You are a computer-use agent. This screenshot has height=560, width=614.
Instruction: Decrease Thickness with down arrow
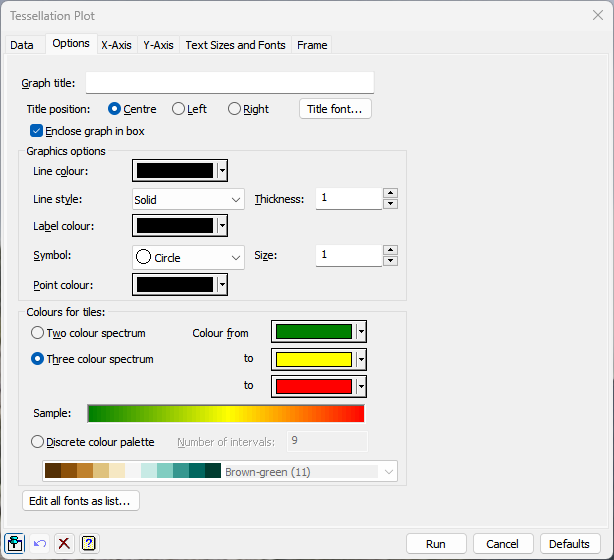click(390, 204)
